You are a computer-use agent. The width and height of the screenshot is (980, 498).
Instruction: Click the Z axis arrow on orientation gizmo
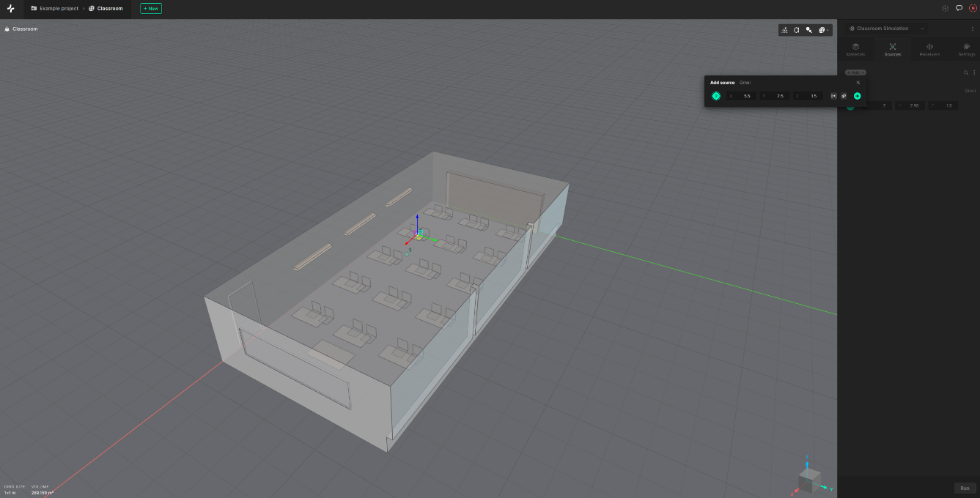point(807,463)
